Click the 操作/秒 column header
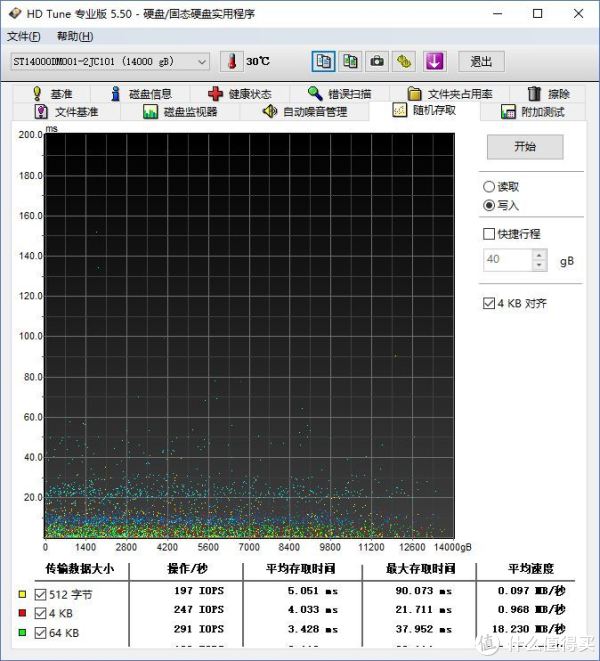The width and height of the screenshot is (600, 661). pos(188,569)
